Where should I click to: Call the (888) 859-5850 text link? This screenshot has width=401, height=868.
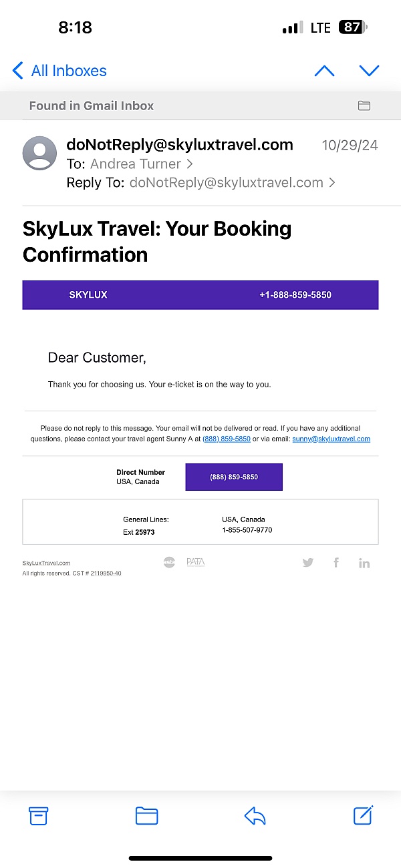(227, 439)
